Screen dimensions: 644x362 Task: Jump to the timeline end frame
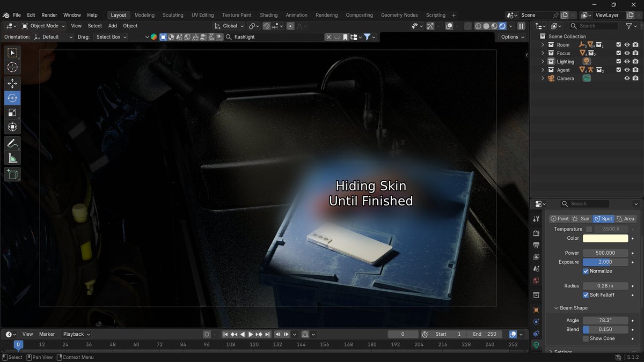pos(267,334)
